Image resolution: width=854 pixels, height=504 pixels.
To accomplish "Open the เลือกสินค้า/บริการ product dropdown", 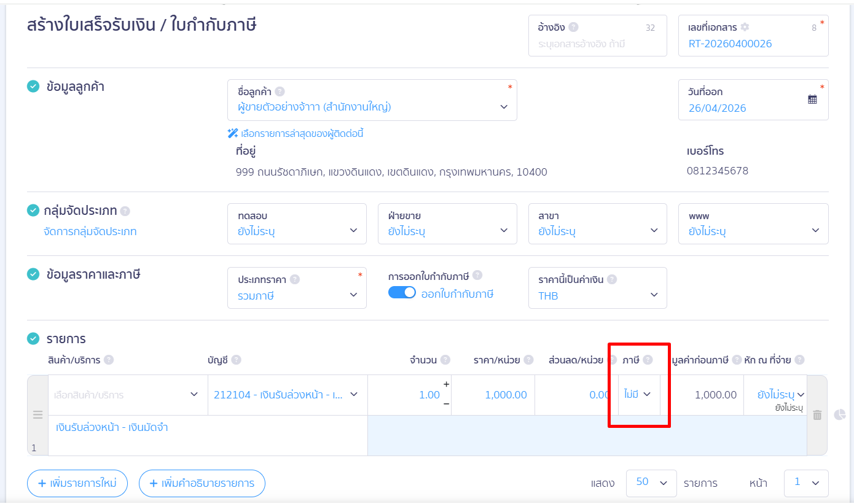I will (x=128, y=395).
